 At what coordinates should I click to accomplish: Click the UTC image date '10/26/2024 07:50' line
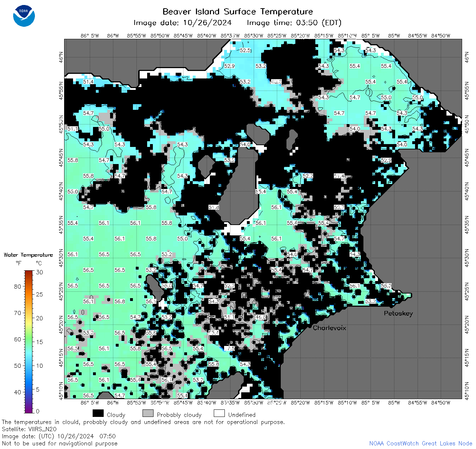point(59,436)
